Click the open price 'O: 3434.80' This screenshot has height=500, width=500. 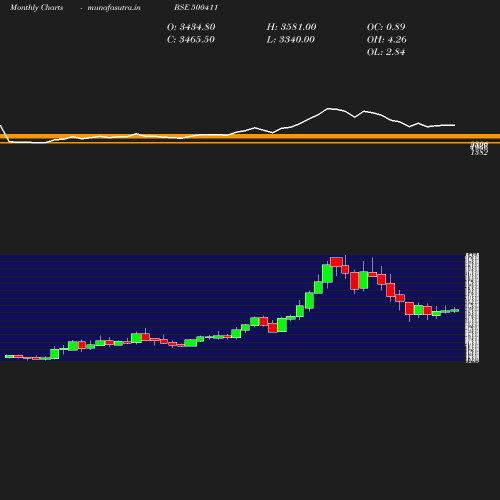(x=191, y=27)
